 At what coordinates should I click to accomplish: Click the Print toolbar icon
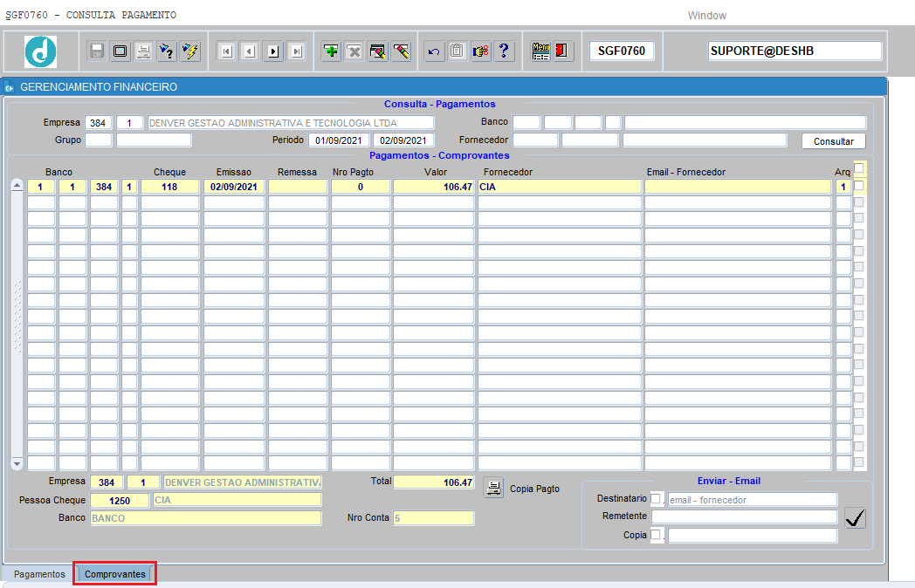pyautogui.click(x=143, y=51)
